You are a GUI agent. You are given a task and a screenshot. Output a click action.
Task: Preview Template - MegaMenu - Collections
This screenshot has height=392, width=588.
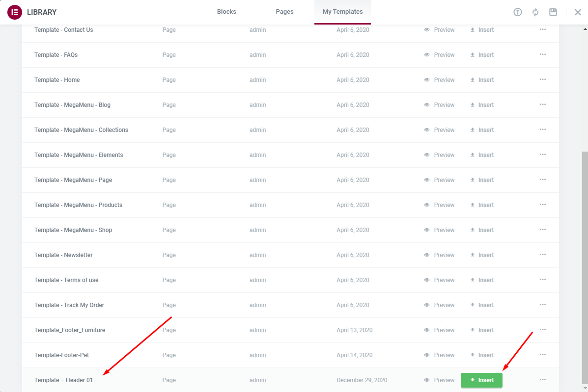439,130
